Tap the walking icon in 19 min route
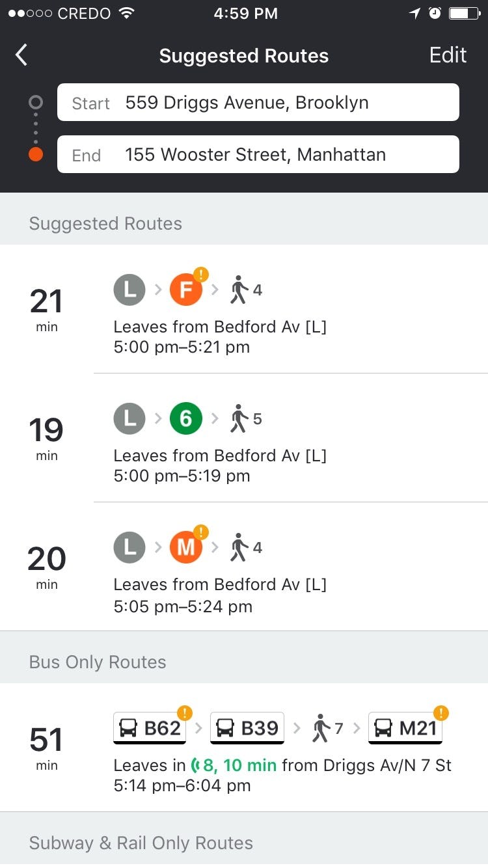 point(240,418)
